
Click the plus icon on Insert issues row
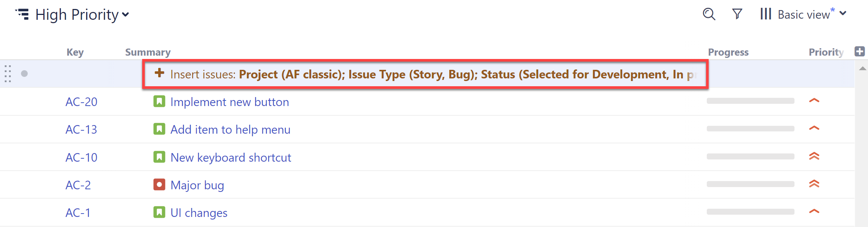pos(159,73)
